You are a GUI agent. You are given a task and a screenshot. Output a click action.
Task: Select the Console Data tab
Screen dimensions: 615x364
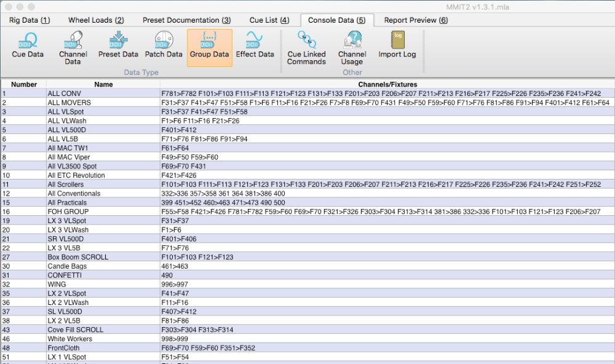click(336, 20)
